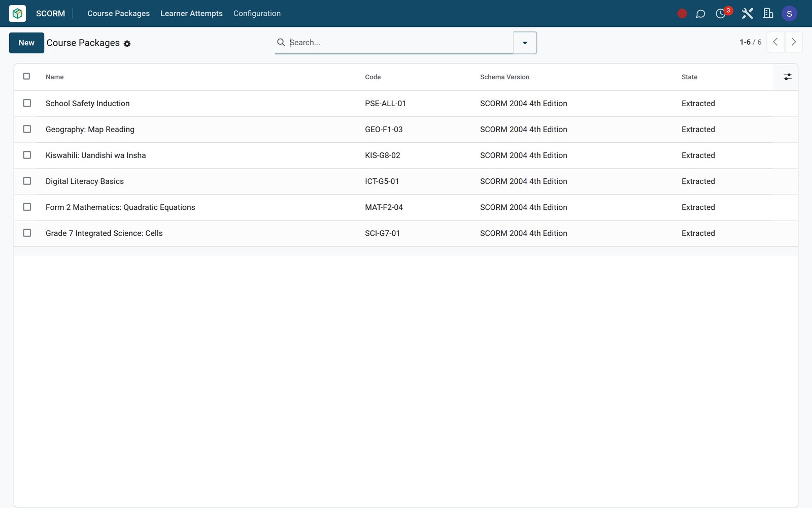The height and width of the screenshot is (508, 812).
Task: Go to next page of records
Action: click(794, 42)
